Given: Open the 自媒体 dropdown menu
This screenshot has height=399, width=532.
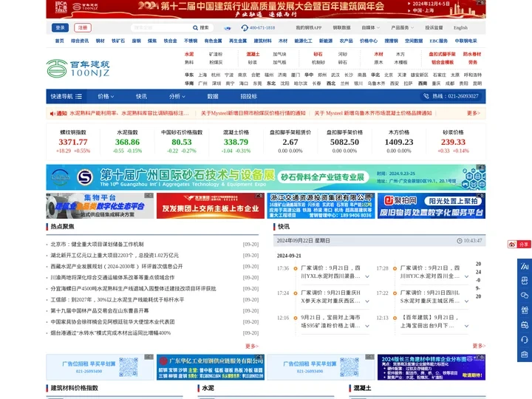Looking at the screenshot, I should coord(370,28).
